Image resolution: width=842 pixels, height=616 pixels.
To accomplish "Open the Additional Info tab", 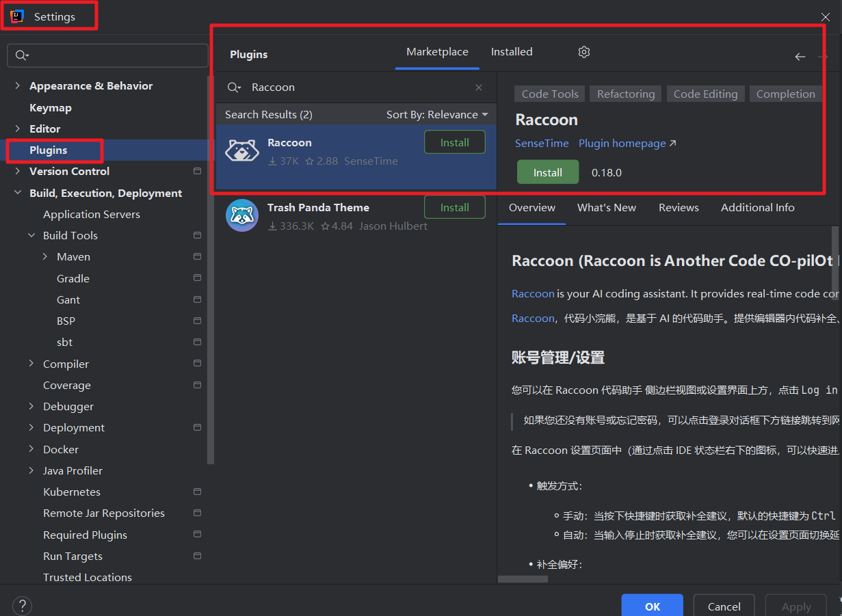I will 758,207.
